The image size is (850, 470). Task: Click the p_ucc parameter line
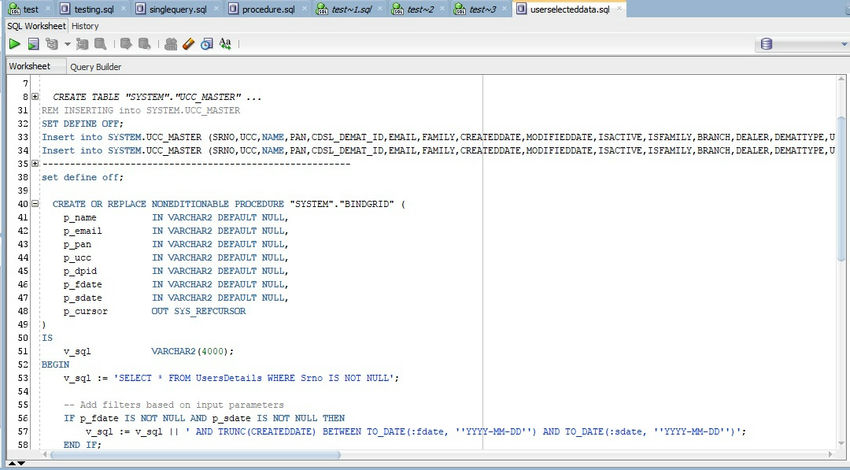(x=176, y=257)
